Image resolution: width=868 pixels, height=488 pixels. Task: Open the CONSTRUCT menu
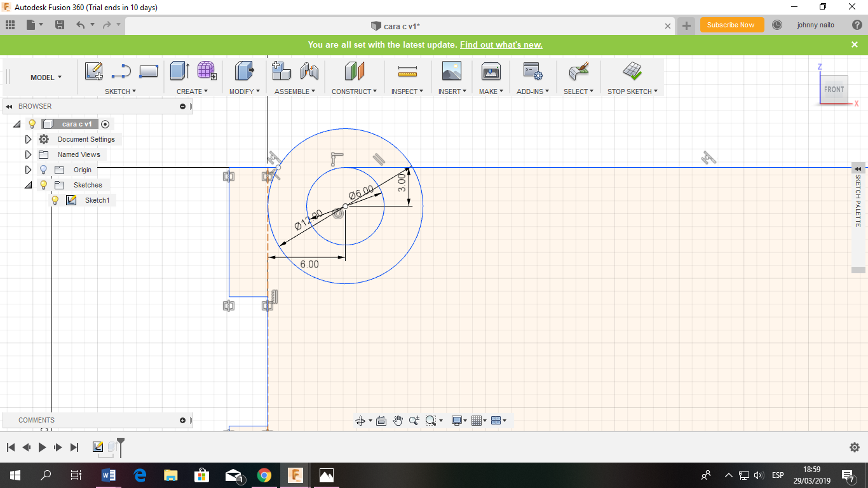point(354,91)
